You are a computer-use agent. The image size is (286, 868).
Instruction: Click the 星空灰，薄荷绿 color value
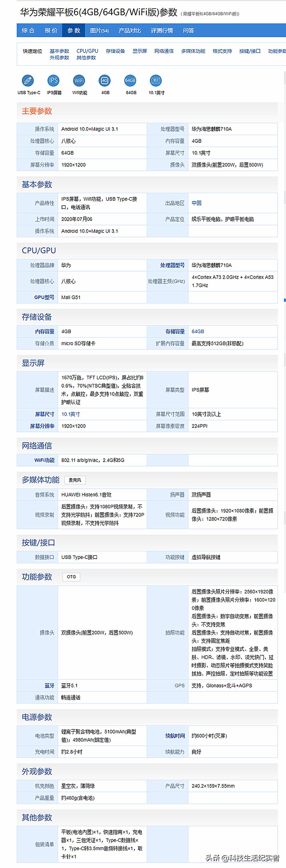click(78, 786)
